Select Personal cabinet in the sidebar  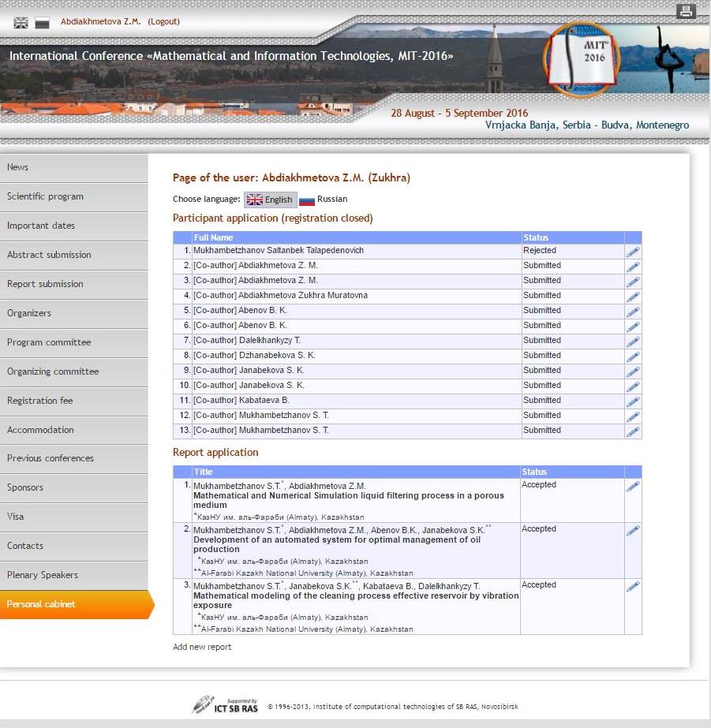(x=41, y=604)
